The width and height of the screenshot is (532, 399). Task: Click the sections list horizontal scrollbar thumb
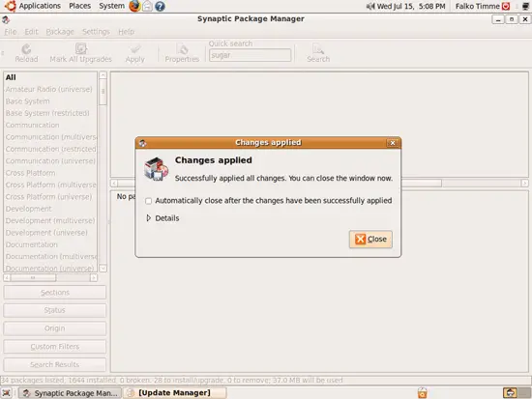33,278
